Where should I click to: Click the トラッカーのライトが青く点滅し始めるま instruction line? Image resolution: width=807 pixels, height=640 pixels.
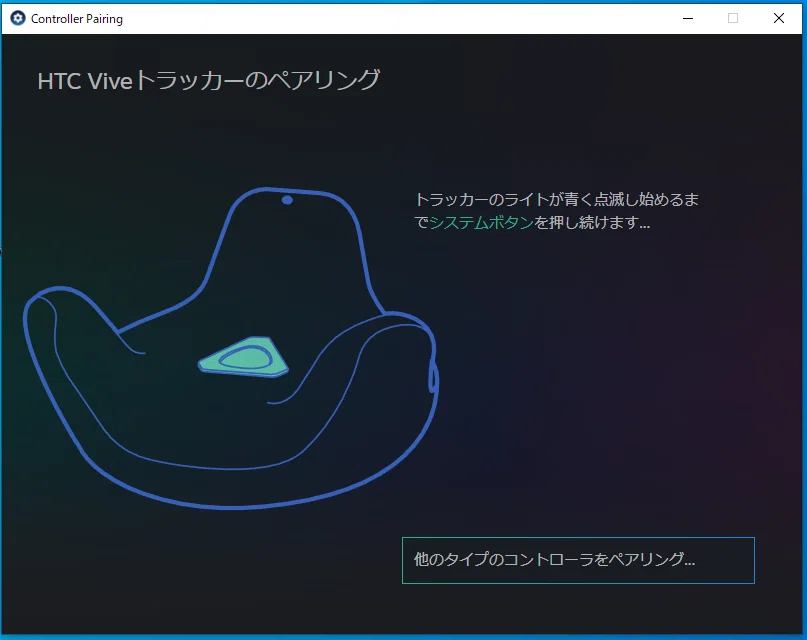[x=557, y=199]
